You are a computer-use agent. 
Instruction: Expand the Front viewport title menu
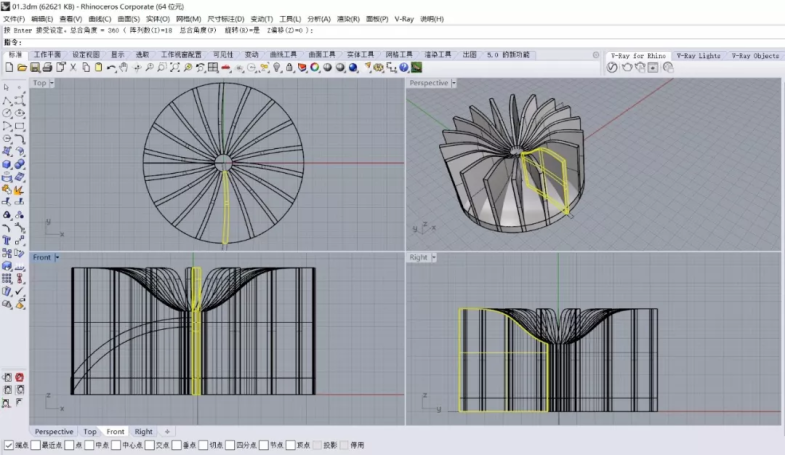56,257
